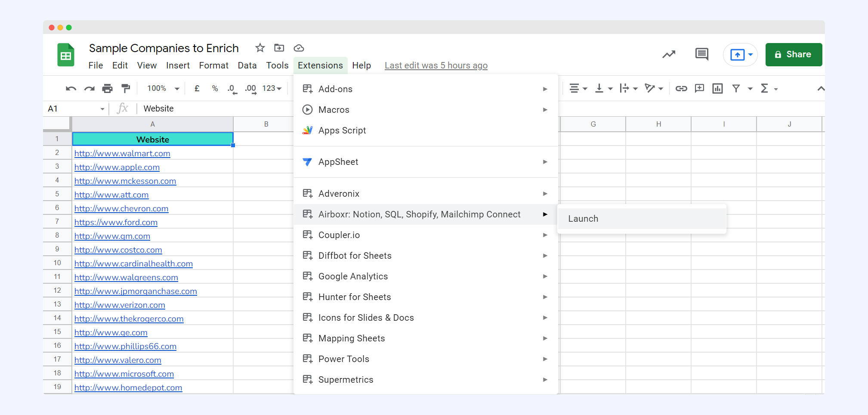This screenshot has height=415, width=868.
Task: Expand the Macros submenu
Action: click(426, 109)
